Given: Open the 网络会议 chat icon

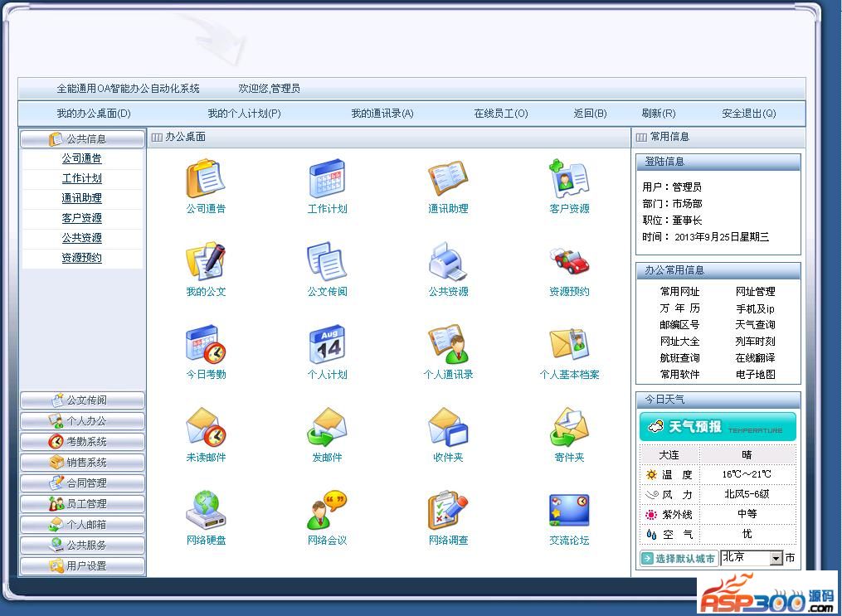Looking at the screenshot, I should point(327,510).
